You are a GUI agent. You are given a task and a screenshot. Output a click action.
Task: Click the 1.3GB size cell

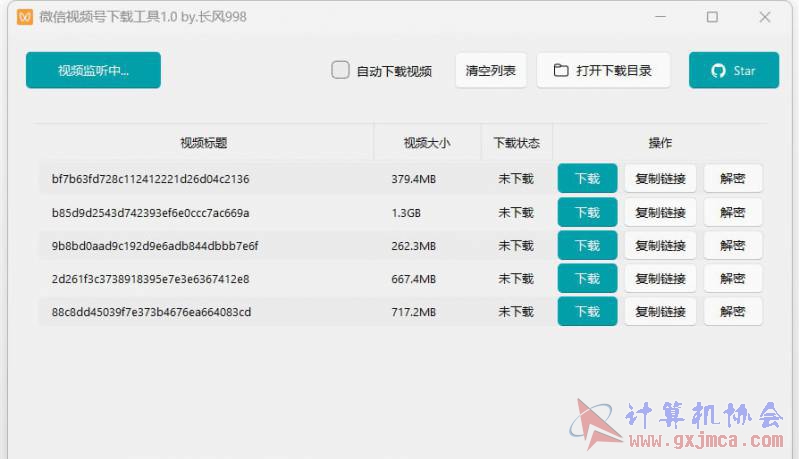click(x=406, y=213)
